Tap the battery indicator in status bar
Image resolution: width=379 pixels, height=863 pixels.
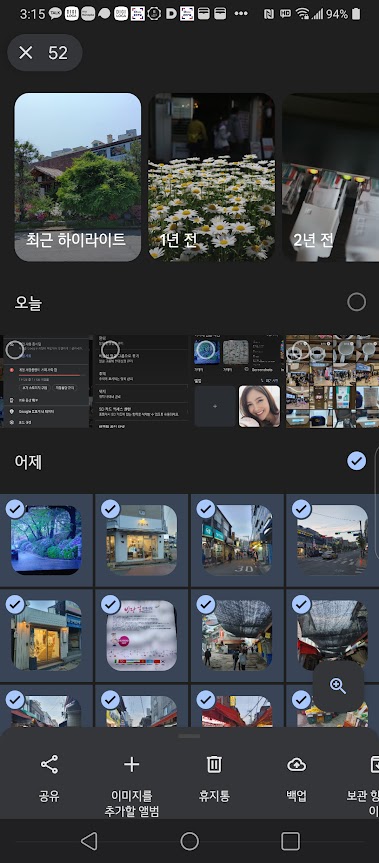coord(356,14)
